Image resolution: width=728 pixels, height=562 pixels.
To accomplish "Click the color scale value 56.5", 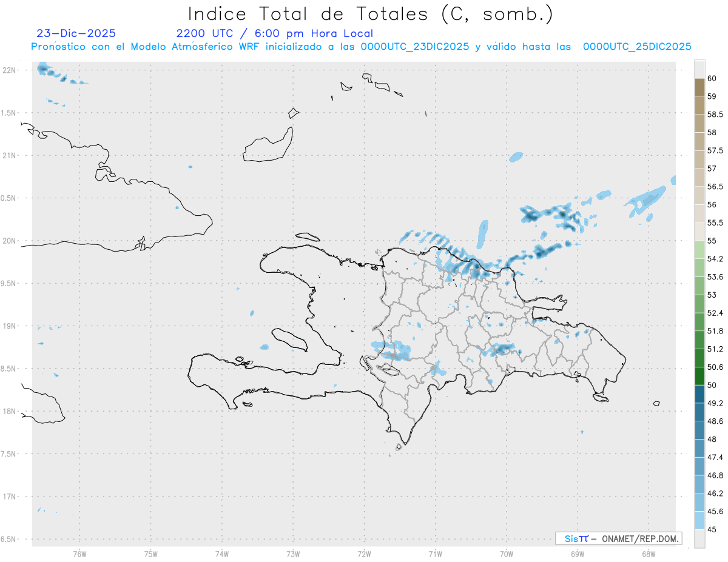I will 715,187.
